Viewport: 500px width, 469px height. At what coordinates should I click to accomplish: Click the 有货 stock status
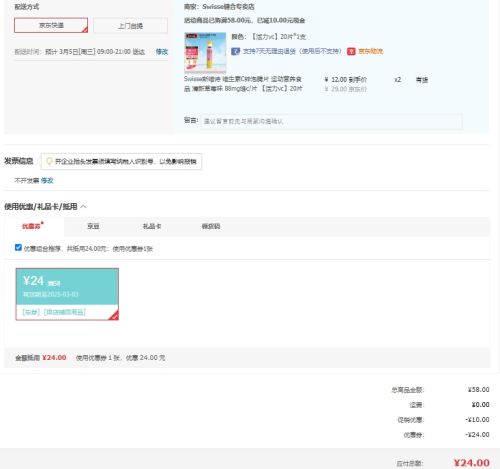(x=422, y=80)
